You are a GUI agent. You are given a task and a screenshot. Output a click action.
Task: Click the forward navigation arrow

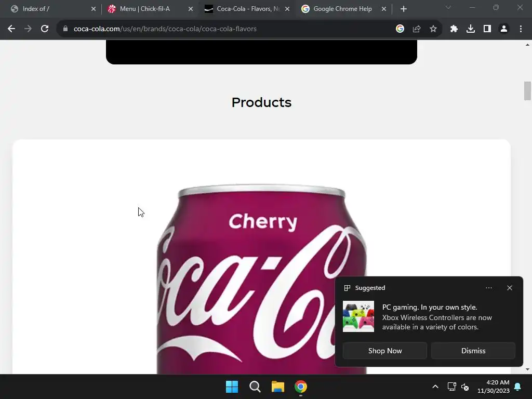click(x=28, y=29)
